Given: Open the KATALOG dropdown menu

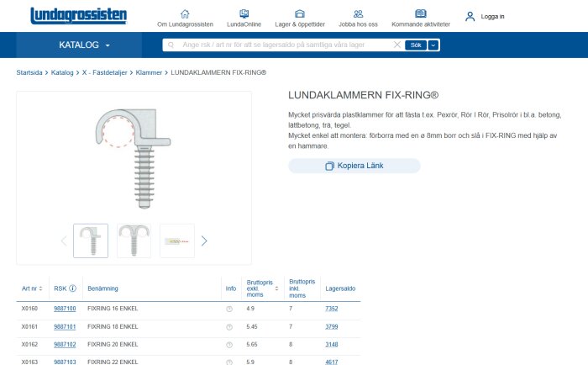Looking at the screenshot, I should 84,45.
